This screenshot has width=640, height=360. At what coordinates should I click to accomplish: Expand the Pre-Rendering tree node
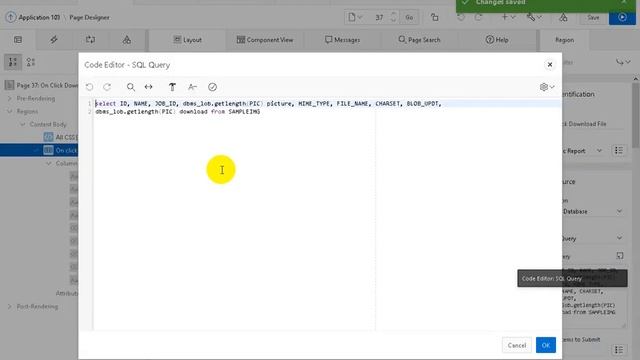pos(10,98)
